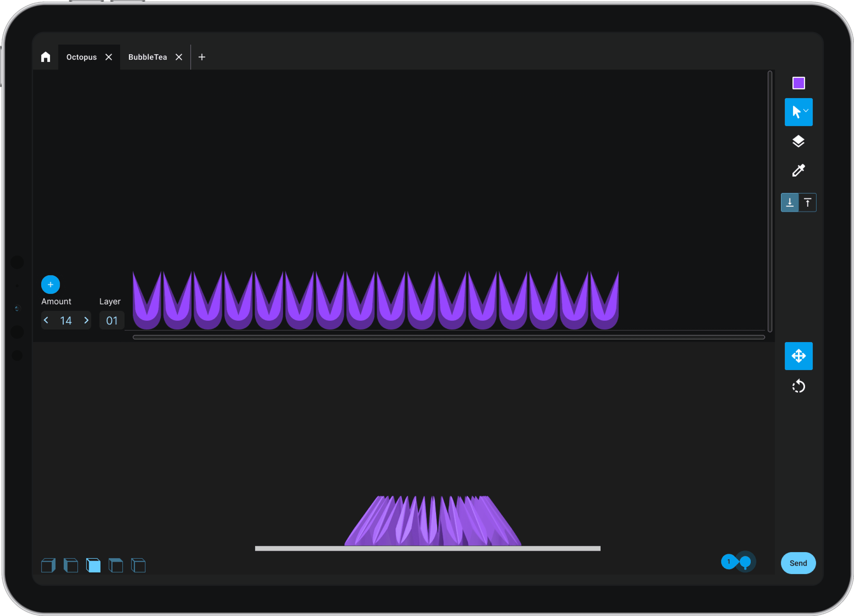This screenshot has width=854, height=616.
Task: Select the wireframe cube view
Action: point(138,565)
